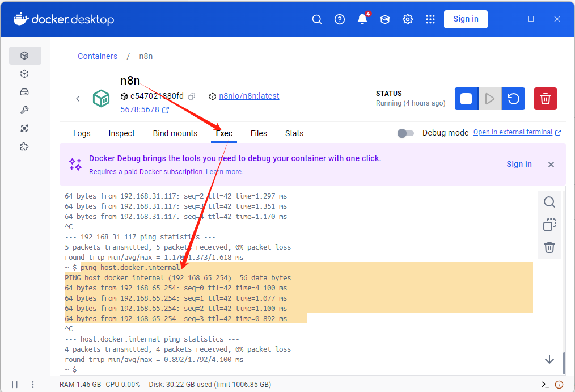
Task: Restart the n8n container
Action: pos(513,99)
